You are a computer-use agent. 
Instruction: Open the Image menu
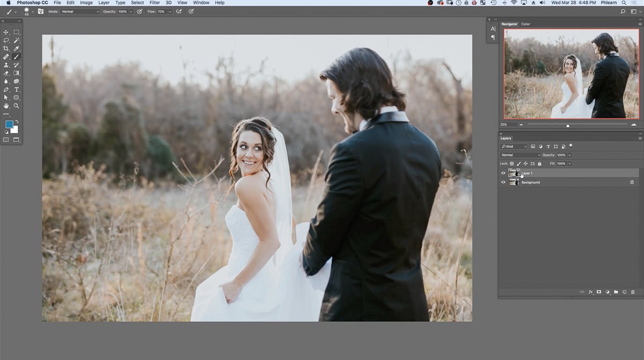click(86, 3)
